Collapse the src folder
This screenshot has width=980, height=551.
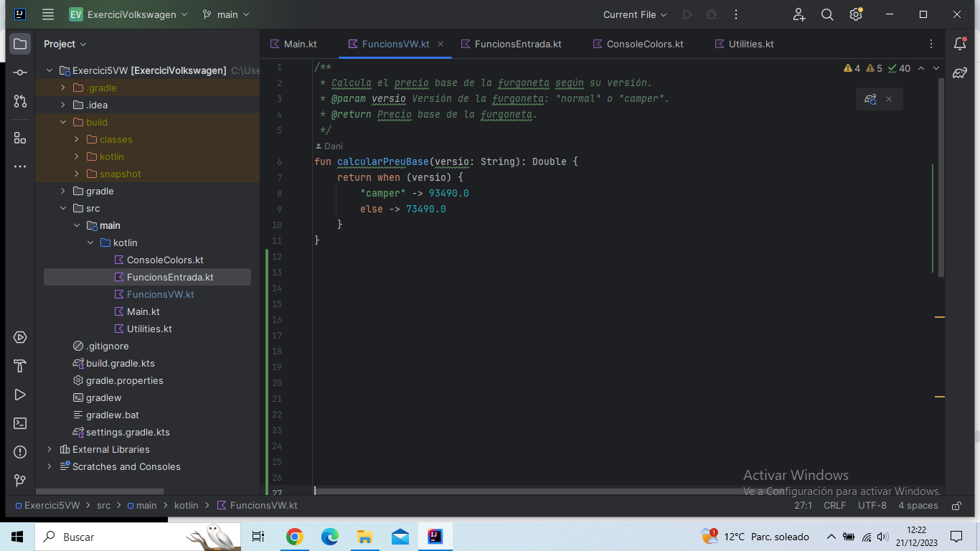click(x=63, y=208)
